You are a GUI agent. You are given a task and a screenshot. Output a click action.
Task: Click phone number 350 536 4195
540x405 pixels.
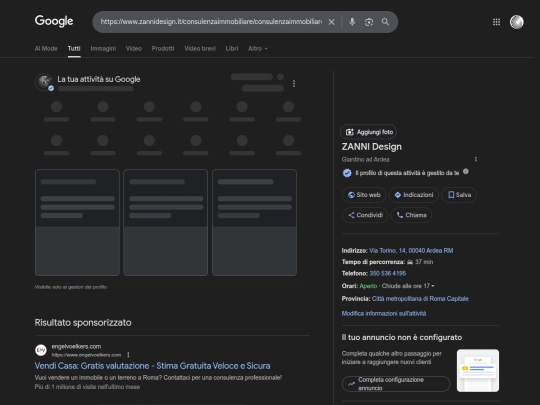tap(388, 273)
